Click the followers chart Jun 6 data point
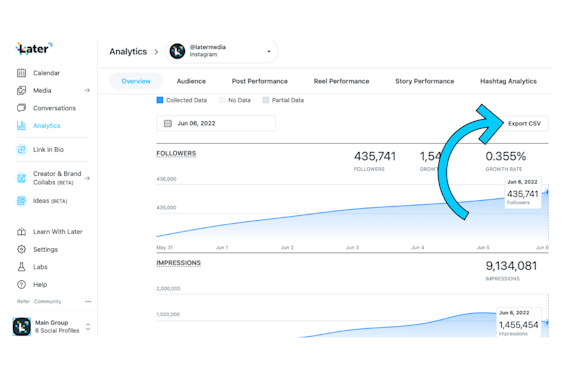Screen dimensions: 563x375 pyautogui.click(x=547, y=193)
